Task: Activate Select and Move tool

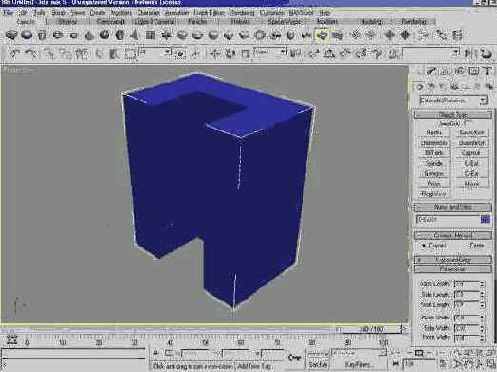Action: 215,53
